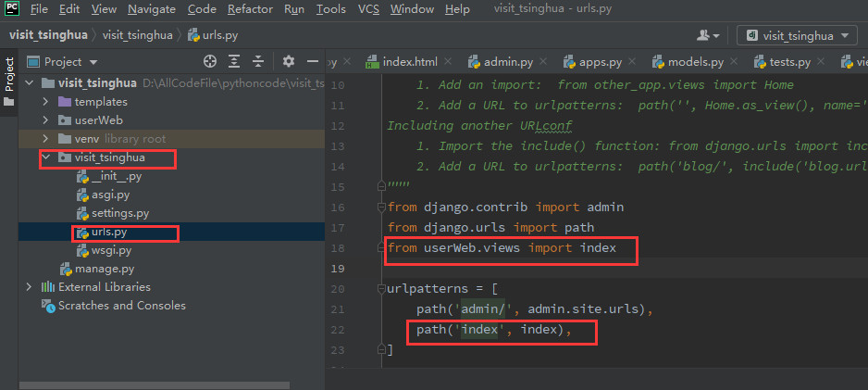
Task: Toggle the fold marker at line 23 bracket
Action: click(x=381, y=349)
